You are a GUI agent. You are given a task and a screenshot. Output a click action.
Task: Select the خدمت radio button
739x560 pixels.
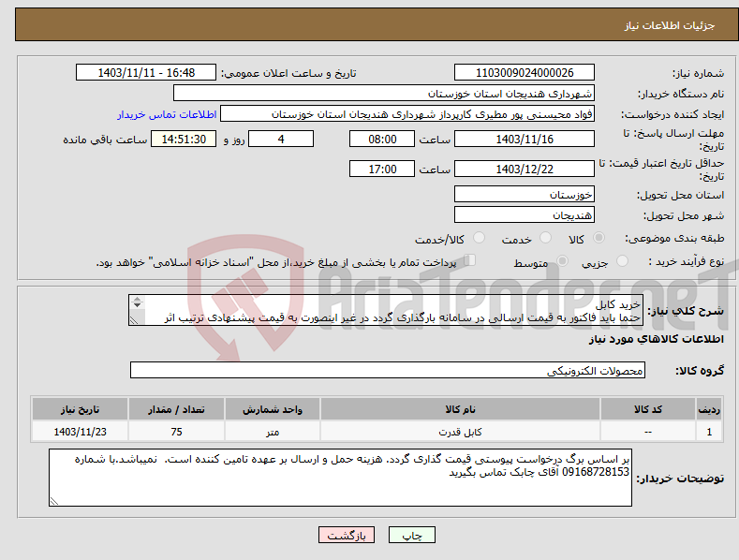click(545, 238)
